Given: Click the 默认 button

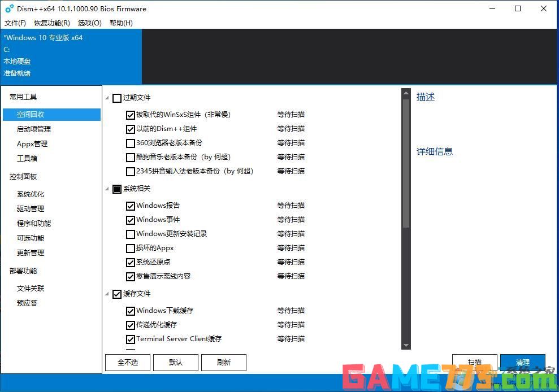Looking at the screenshot, I should [x=176, y=363].
